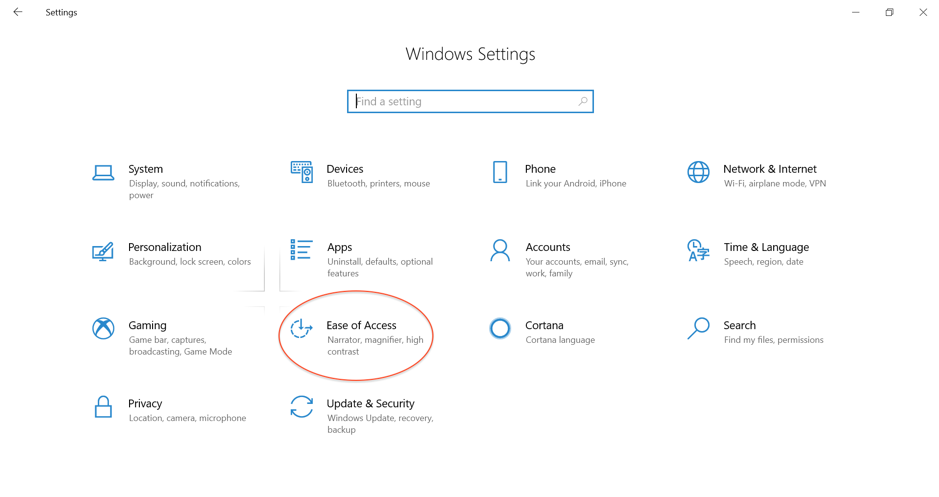
Task: Restore down the Settings window
Action: pos(889,12)
